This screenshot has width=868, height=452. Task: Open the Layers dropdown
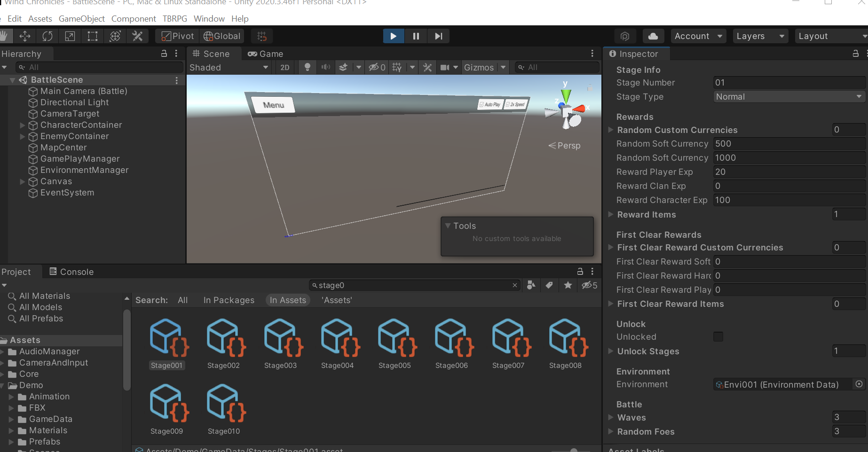click(x=760, y=36)
